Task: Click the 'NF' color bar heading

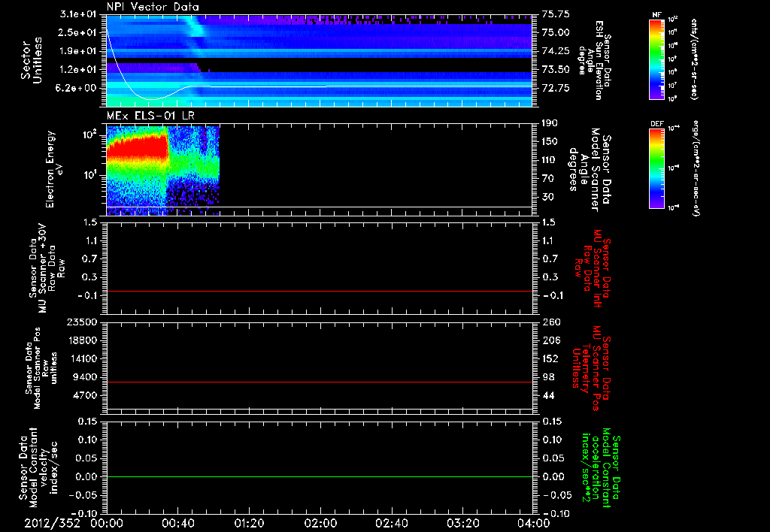Action: [656, 15]
